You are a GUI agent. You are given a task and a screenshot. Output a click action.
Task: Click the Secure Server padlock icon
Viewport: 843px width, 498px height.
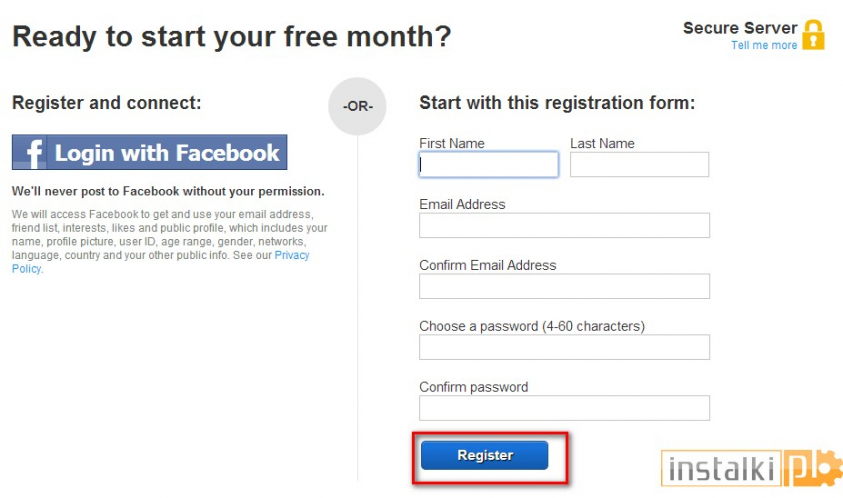tap(814, 35)
